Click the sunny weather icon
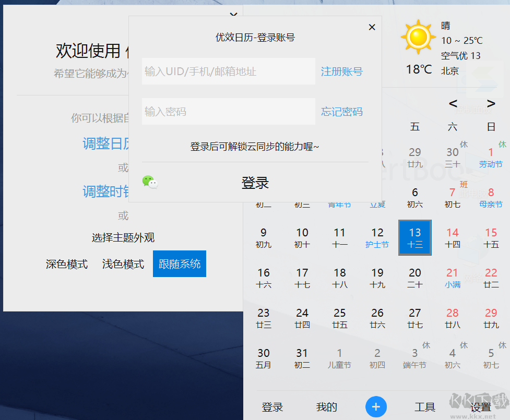 point(417,36)
